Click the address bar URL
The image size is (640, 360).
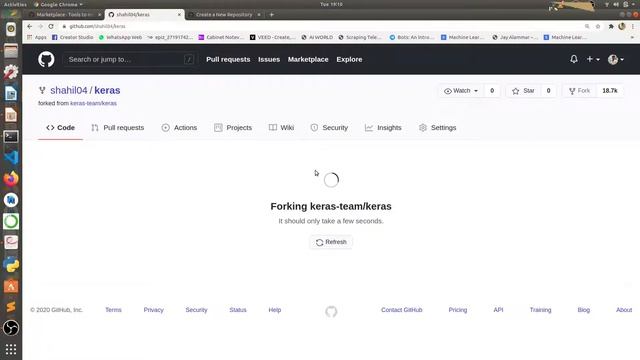click(x=98, y=26)
